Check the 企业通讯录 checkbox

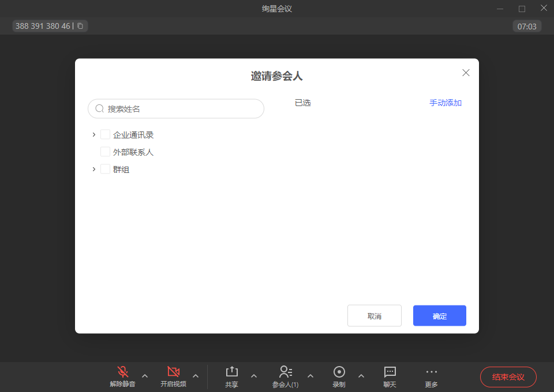tap(105, 134)
